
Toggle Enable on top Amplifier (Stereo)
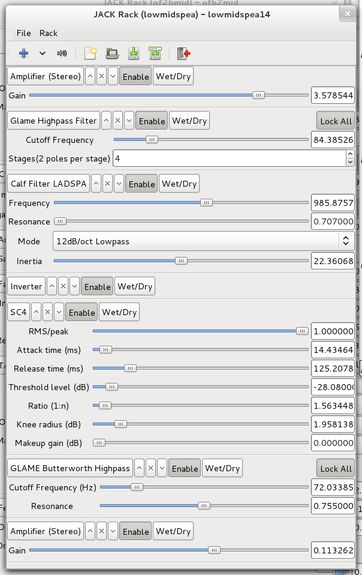(x=136, y=76)
